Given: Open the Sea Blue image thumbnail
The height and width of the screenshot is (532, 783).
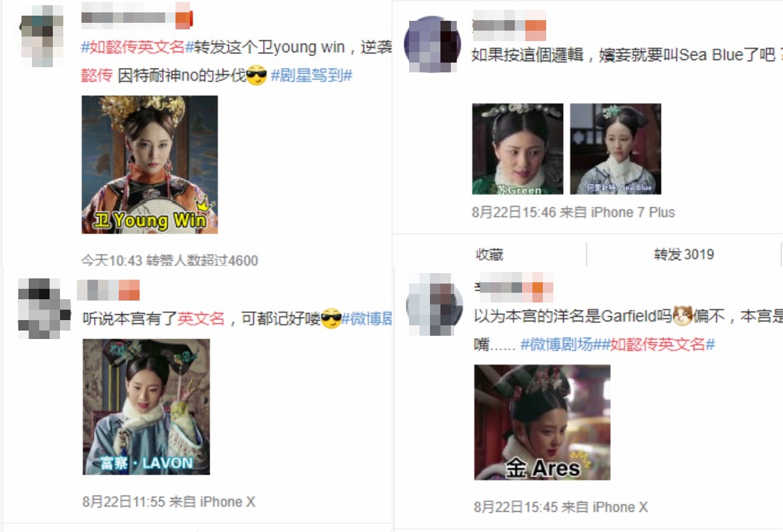Looking at the screenshot, I should click(615, 149).
